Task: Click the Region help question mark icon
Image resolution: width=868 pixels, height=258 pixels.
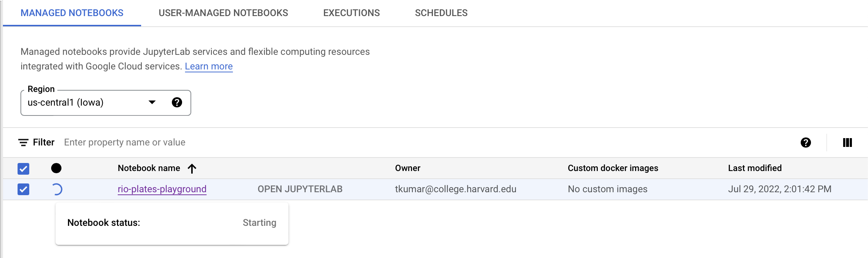Action: click(177, 102)
